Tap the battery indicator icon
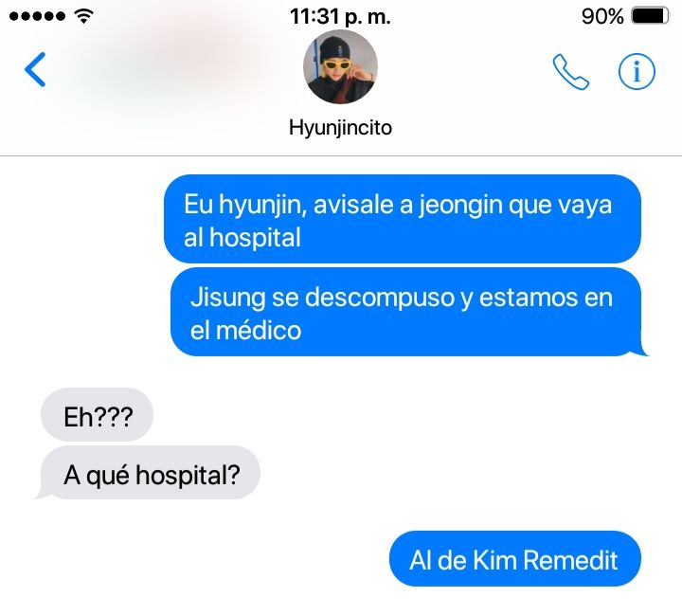This screenshot has height=616, width=682. click(650, 16)
